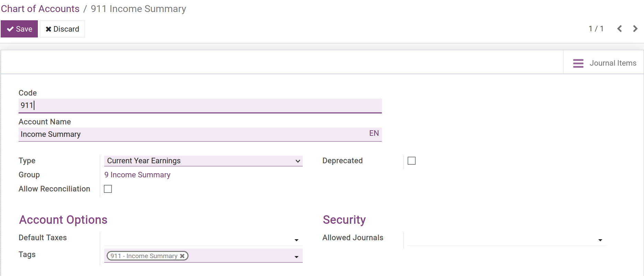Screen dimensions: 644x276
Task: Click the Journal Items stat button label
Action: [613, 63]
